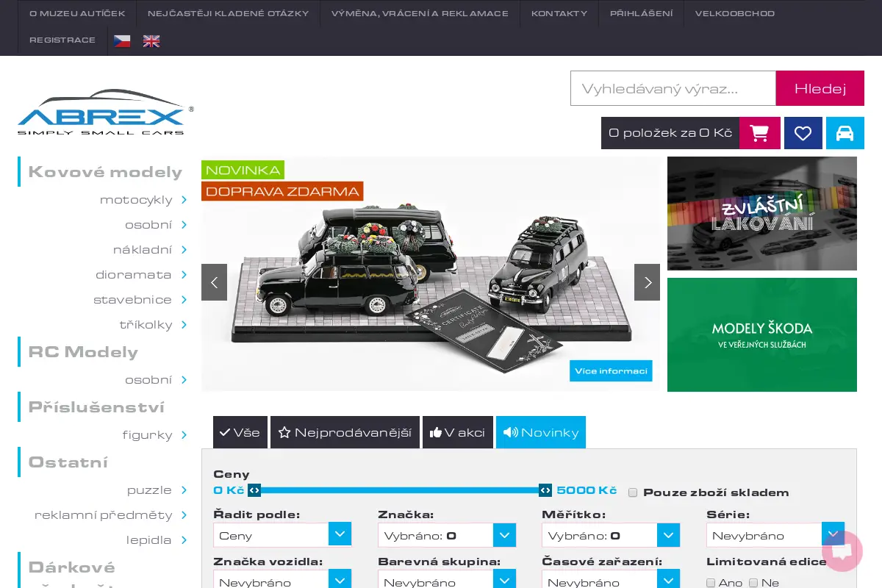882x588 pixels.
Task: Click the Hledej search button
Action: point(820,88)
